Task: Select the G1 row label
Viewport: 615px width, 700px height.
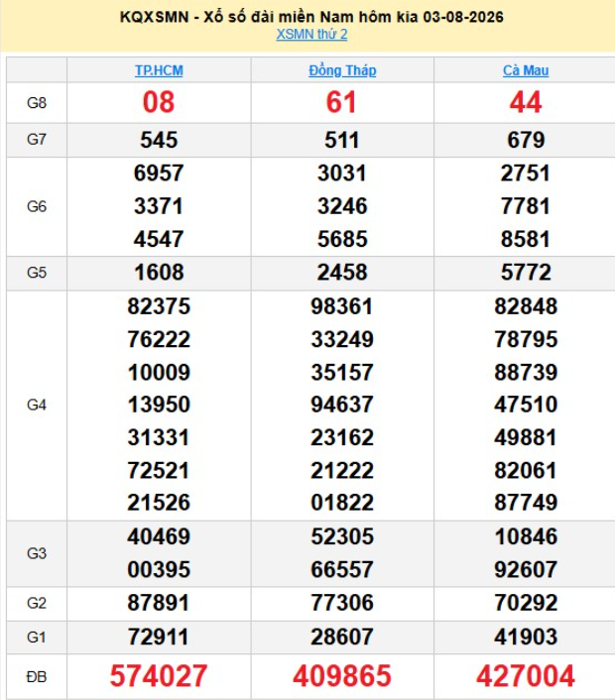Action: (37, 638)
